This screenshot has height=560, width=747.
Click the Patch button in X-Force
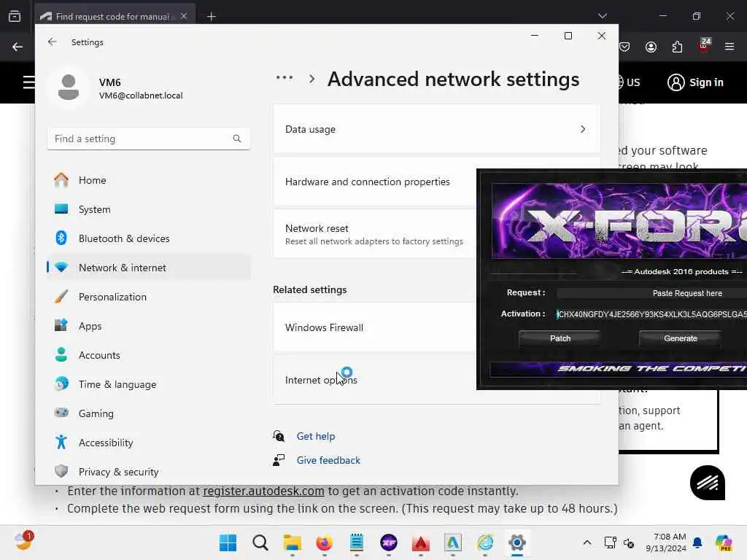point(560,338)
